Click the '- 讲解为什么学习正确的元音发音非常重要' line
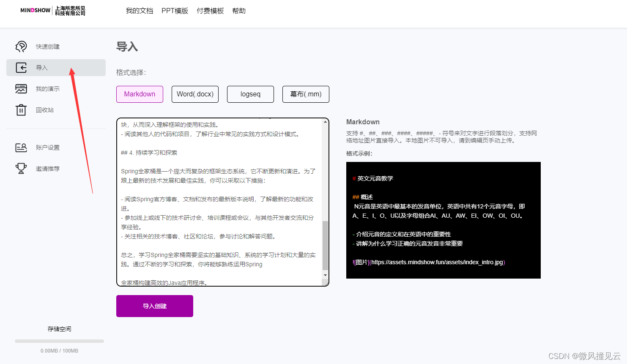 click(408, 244)
